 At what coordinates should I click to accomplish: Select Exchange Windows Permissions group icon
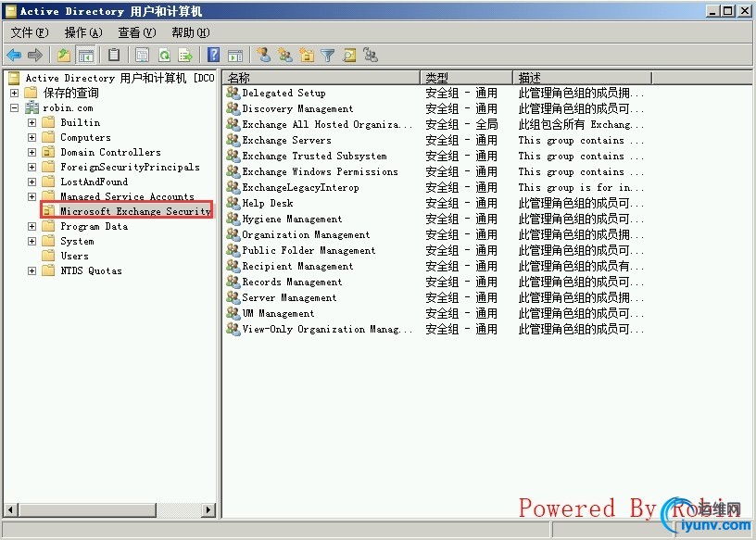[233, 171]
